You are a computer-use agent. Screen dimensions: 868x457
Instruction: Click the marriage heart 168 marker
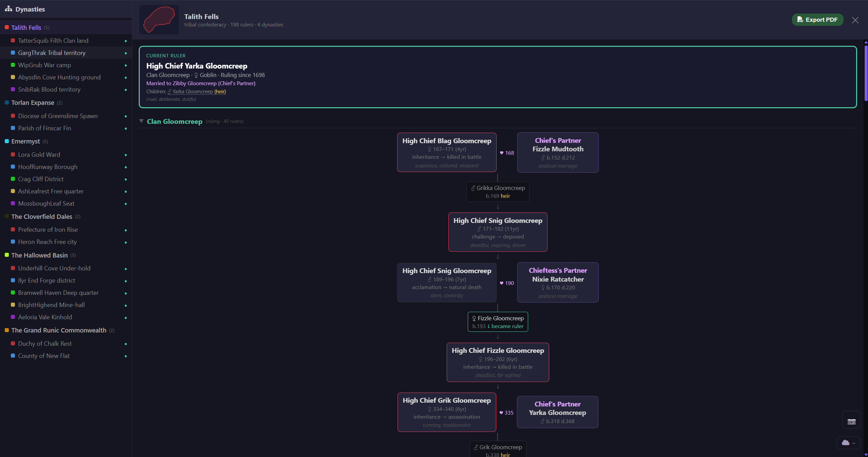507,153
